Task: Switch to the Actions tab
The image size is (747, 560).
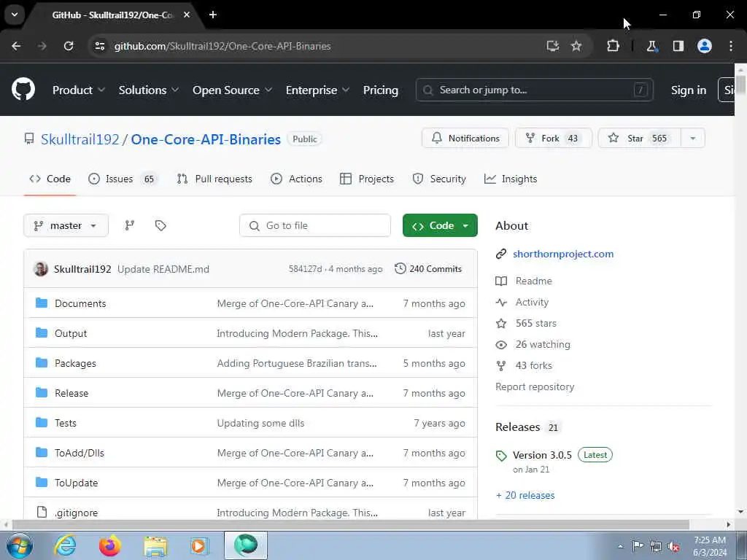Action: 296,179
